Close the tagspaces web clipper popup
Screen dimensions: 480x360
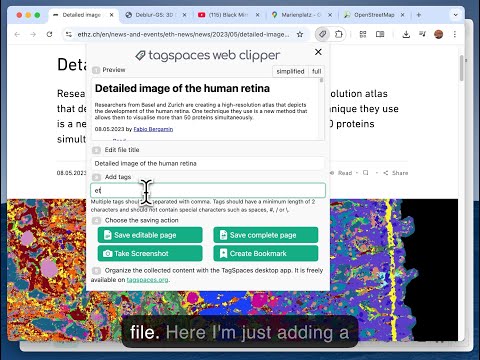318,52
